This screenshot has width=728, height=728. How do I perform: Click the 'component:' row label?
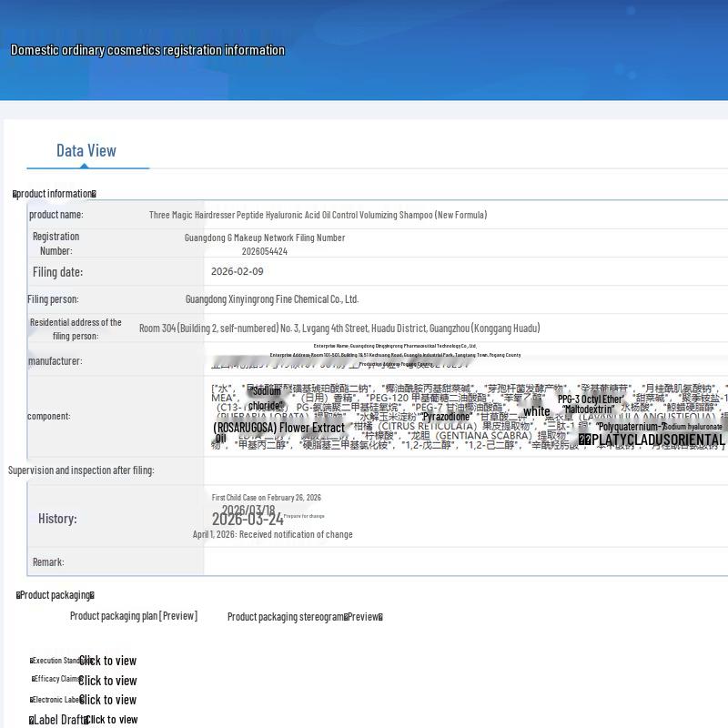(x=49, y=417)
